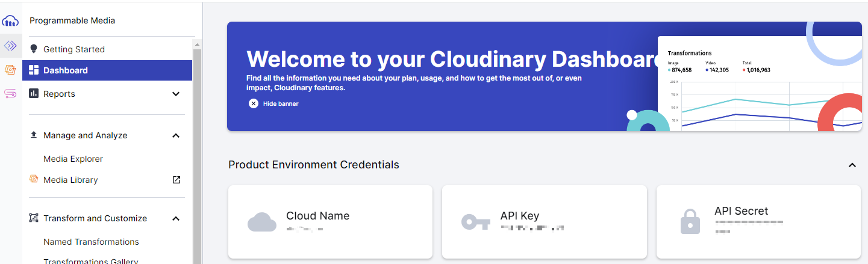The image size is (868, 264).
Task: Click the API Key credential card
Action: tap(545, 222)
